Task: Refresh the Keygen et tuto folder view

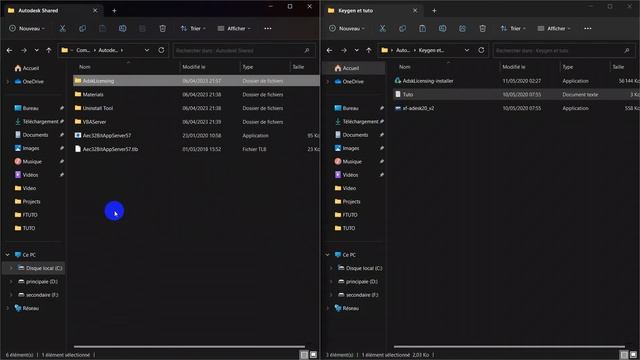Action: click(481, 50)
